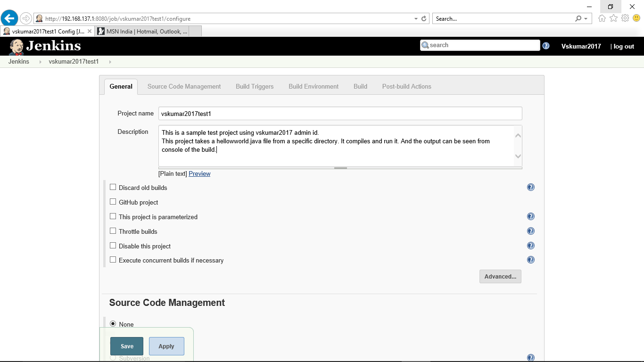Viewport: 644px width, 362px height.
Task: Open help for Execute concurrent builds option
Action: click(x=530, y=259)
